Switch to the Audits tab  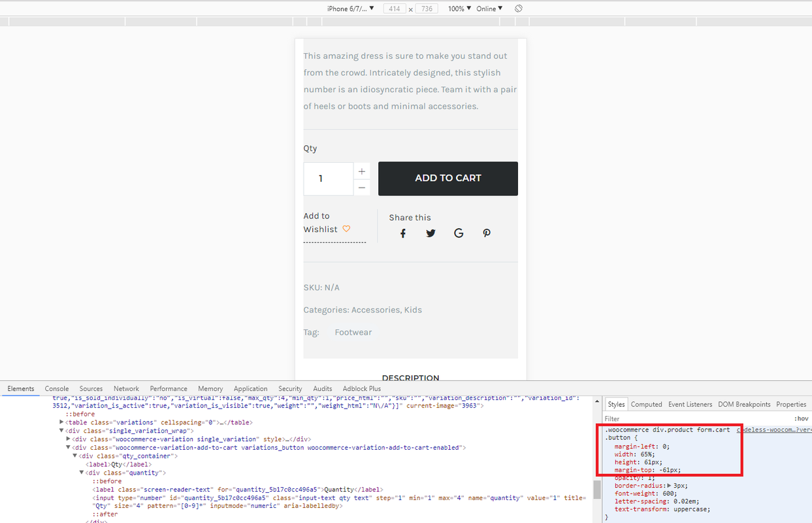pos(323,388)
